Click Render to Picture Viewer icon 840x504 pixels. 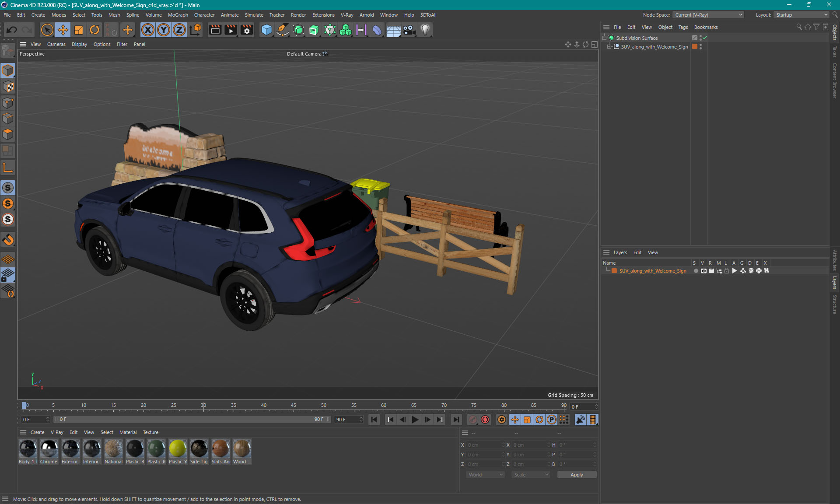click(x=231, y=30)
